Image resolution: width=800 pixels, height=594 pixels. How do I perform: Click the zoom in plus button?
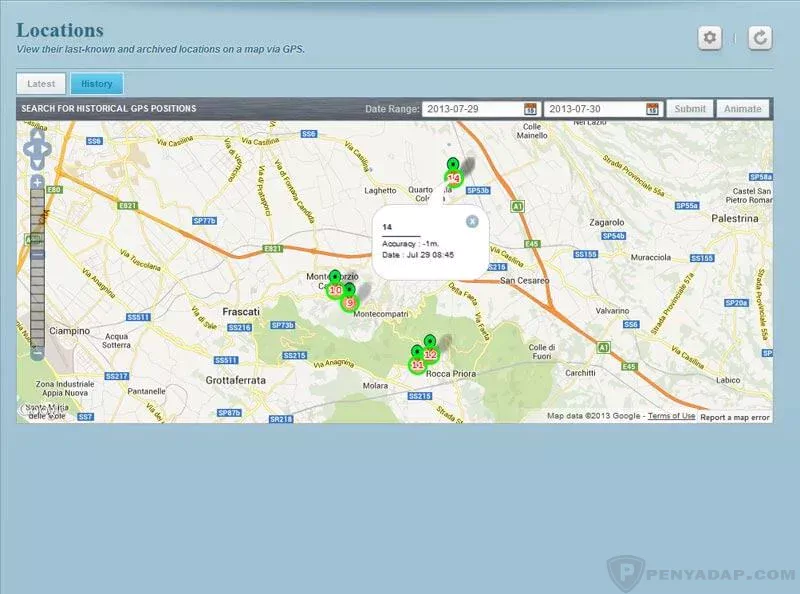(x=37, y=183)
